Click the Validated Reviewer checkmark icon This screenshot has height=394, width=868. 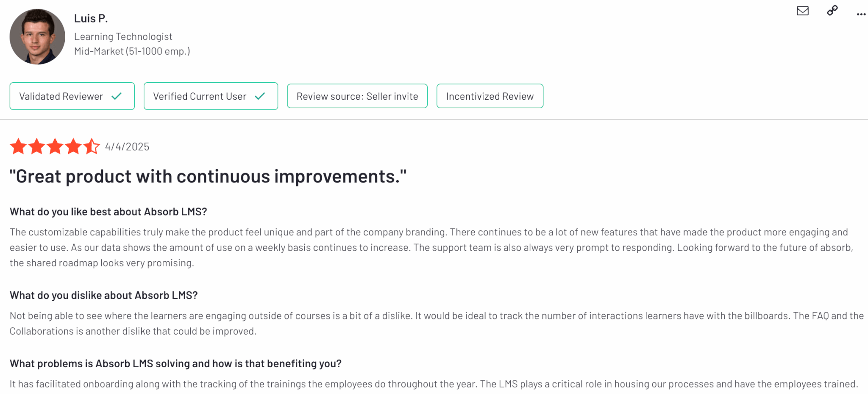(x=117, y=96)
